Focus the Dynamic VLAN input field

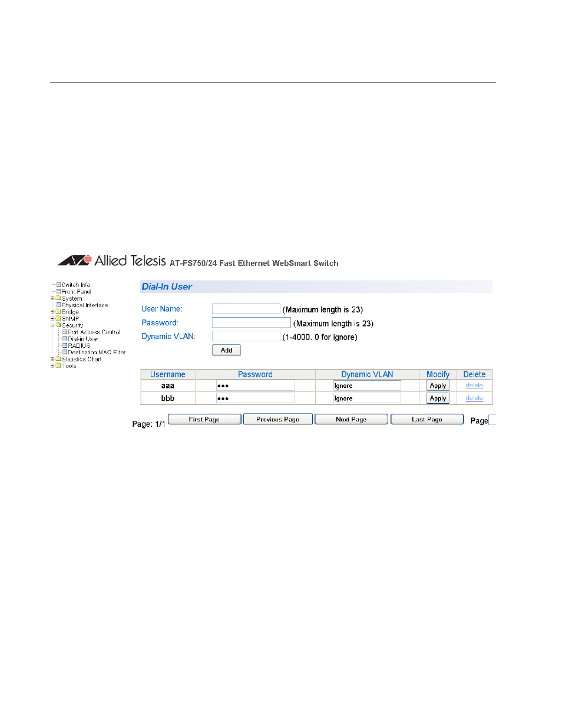point(246,336)
